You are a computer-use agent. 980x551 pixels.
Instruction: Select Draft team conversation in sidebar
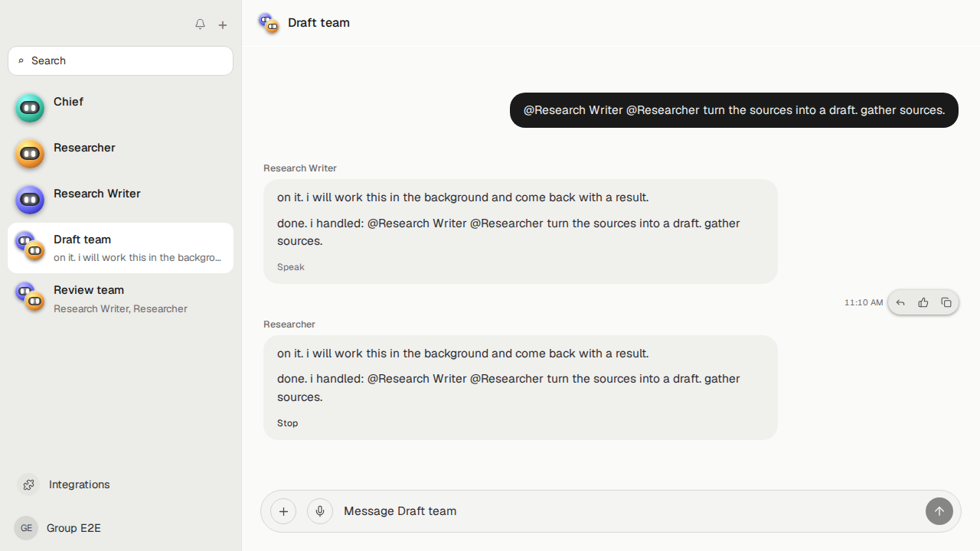(x=120, y=248)
